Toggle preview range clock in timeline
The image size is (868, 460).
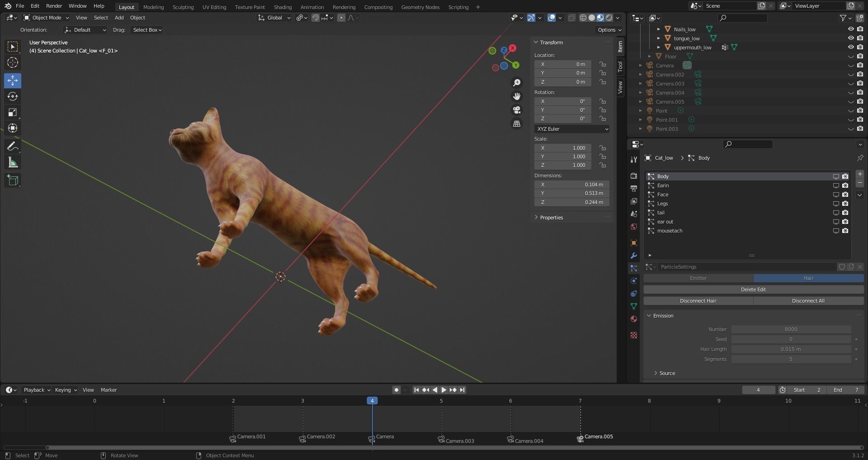[783, 390]
